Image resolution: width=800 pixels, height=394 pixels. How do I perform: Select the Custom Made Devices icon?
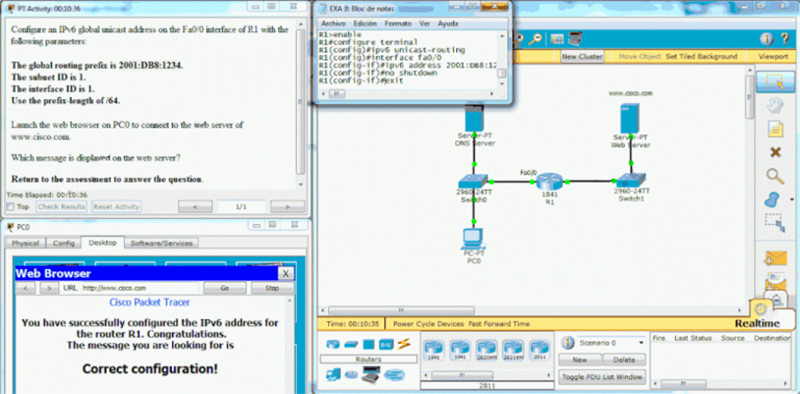coord(370,375)
